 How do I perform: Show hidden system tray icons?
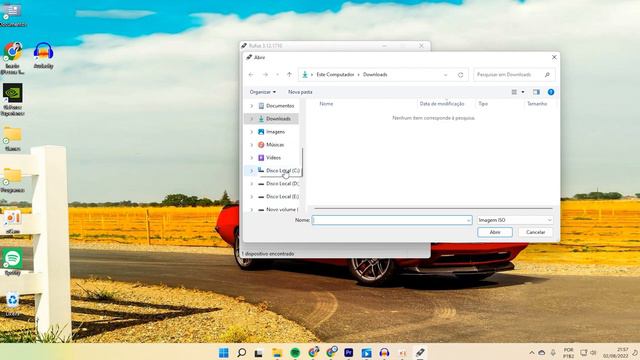coord(531,353)
